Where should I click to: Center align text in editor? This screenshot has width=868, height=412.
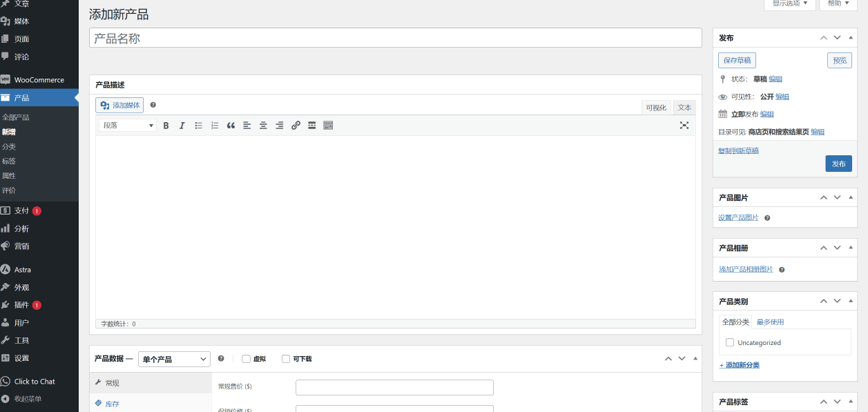pos(263,126)
